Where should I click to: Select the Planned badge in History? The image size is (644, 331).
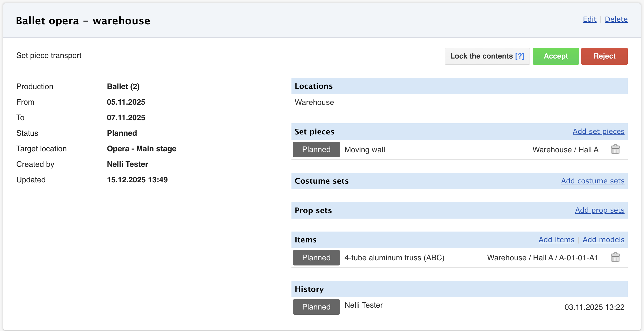click(x=316, y=307)
